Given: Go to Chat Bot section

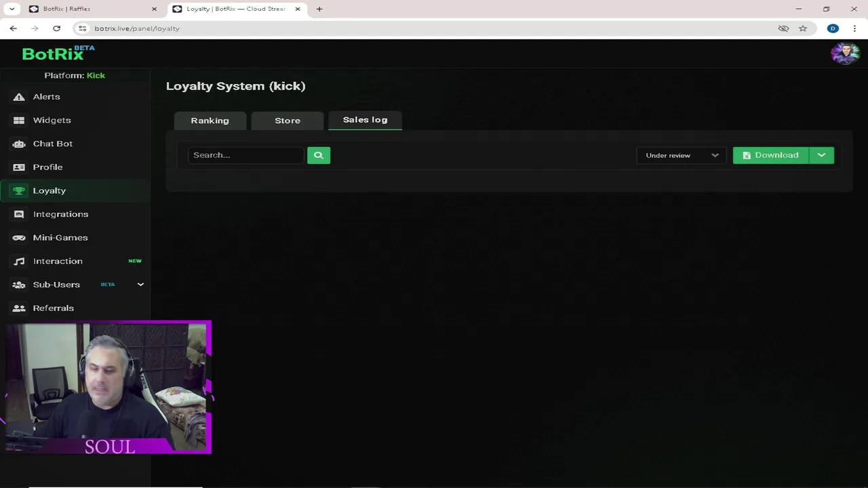Looking at the screenshot, I should 53,144.
